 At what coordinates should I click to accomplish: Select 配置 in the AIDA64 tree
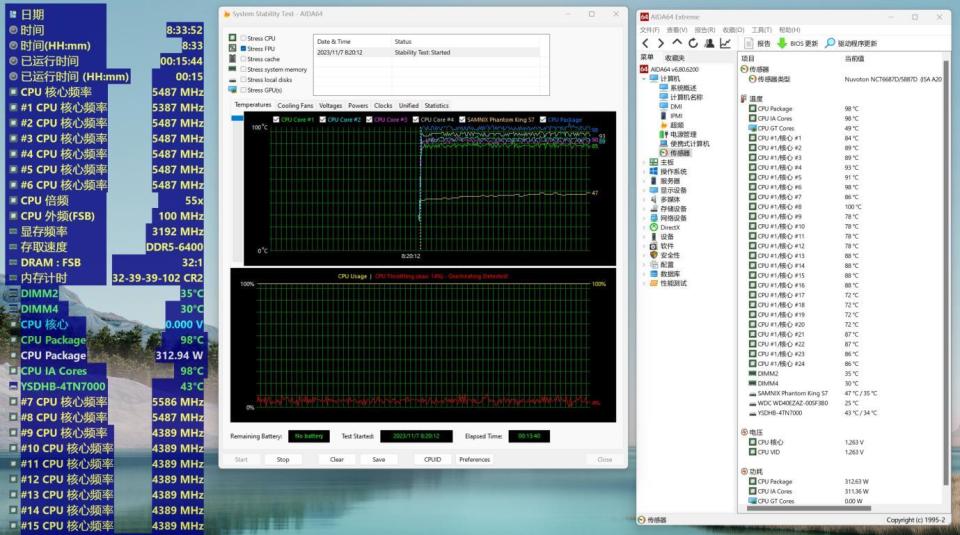tap(667, 264)
